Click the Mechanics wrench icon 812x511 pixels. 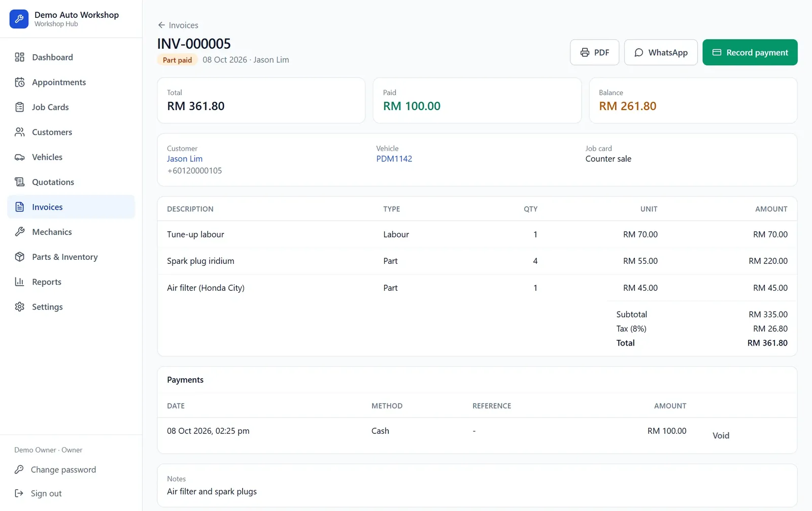click(x=20, y=232)
